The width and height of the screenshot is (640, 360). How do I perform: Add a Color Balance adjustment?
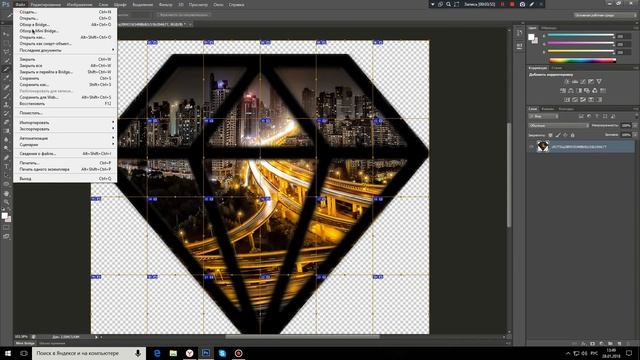pyautogui.click(x=571, y=91)
